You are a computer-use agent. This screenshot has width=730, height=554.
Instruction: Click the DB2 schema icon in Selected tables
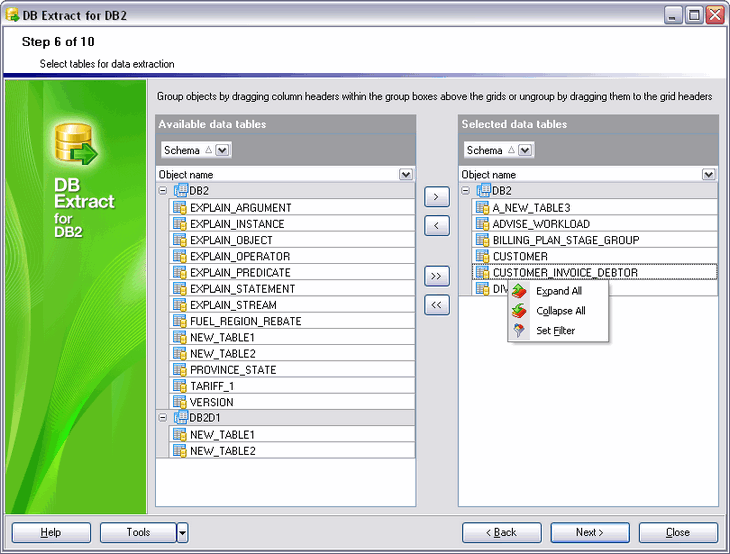tap(483, 190)
